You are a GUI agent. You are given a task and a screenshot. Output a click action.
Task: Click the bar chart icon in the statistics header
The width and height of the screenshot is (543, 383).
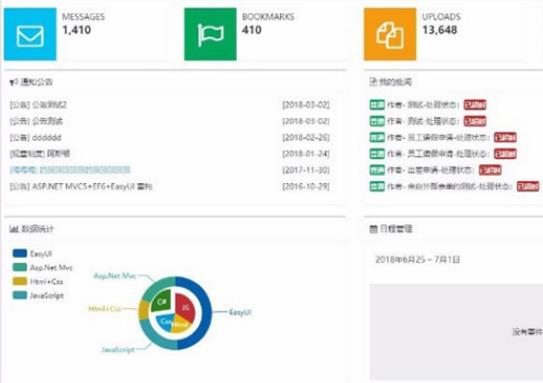[14, 229]
